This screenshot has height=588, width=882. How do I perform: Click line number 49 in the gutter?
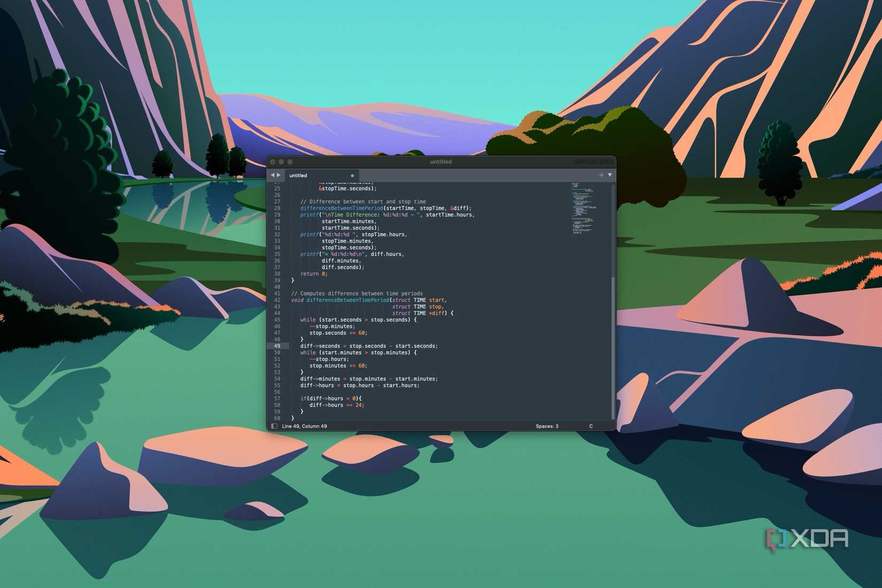click(x=277, y=346)
